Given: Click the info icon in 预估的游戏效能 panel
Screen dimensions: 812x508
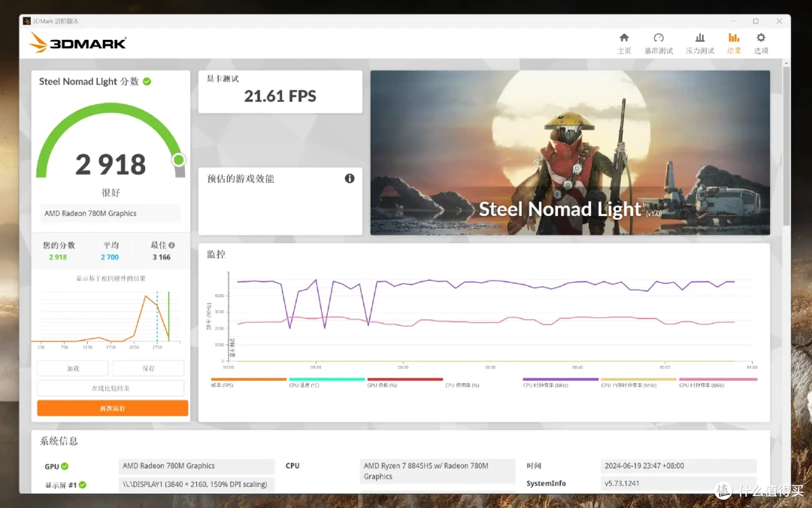Looking at the screenshot, I should pos(350,178).
